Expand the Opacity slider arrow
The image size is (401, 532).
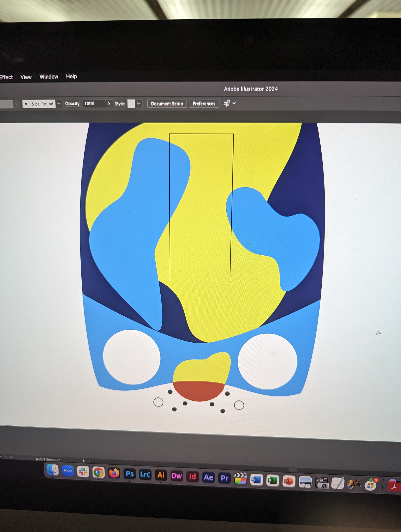(x=109, y=104)
